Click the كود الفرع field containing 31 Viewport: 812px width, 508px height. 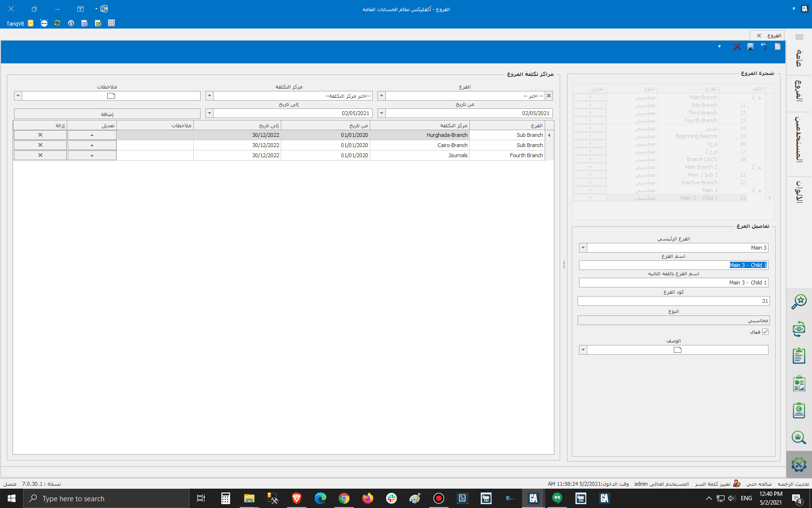[x=673, y=301]
